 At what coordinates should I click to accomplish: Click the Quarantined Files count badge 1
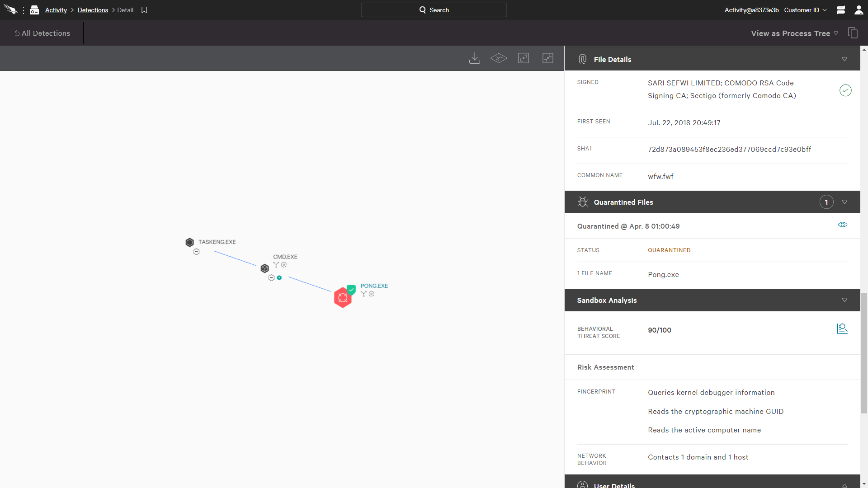(826, 202)
